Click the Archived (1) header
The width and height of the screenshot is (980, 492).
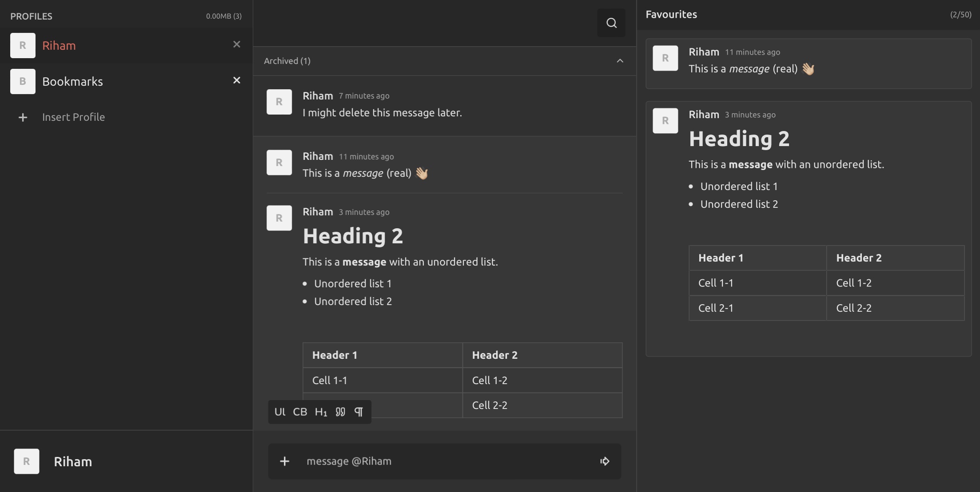pos(287,61)
